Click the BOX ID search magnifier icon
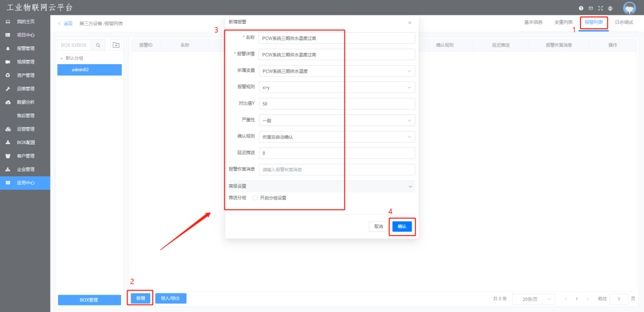Image resolution: width=644 pixels, height=312 pixels. 98,45
